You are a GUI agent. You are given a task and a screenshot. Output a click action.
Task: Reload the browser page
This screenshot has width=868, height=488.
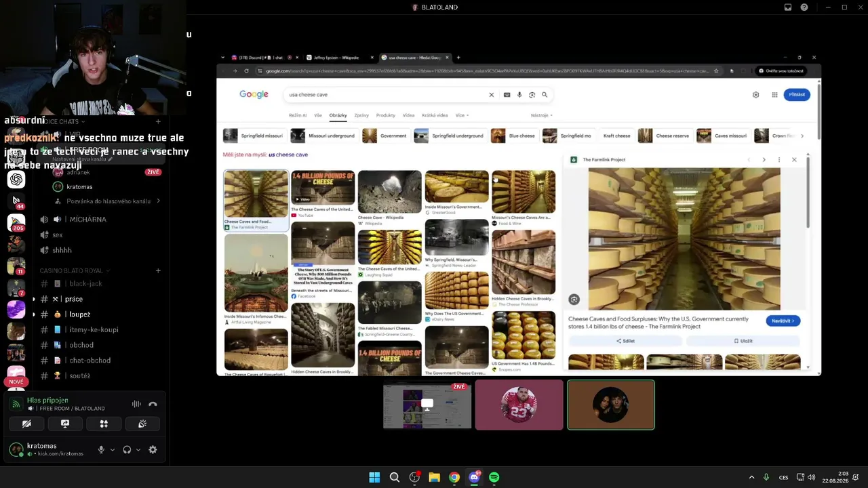(246, 70)
